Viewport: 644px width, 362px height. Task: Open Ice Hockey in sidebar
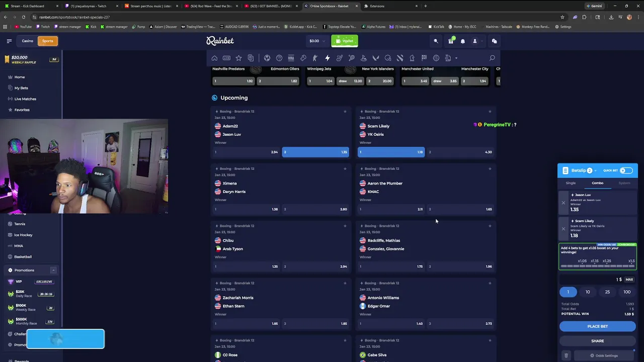tap(23, 235)
